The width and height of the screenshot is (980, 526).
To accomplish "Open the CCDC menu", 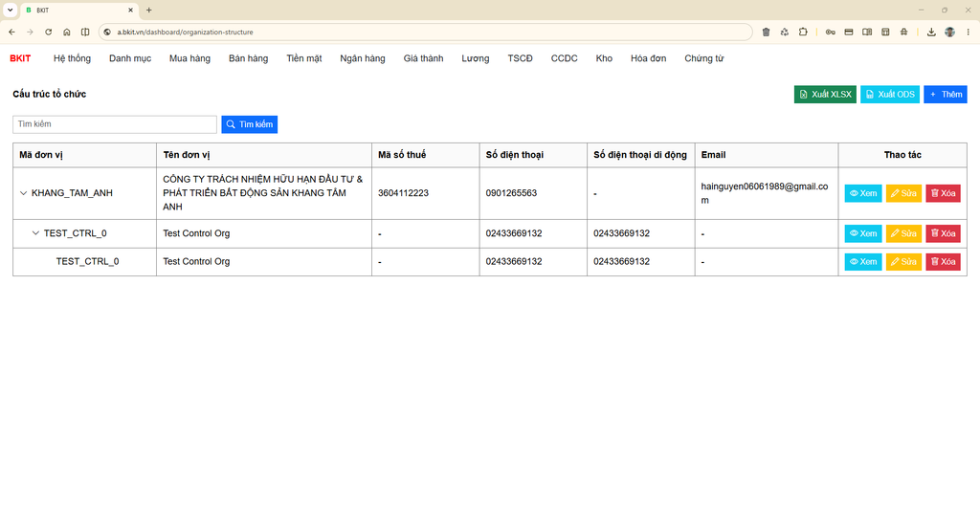I will pos(565,58).
